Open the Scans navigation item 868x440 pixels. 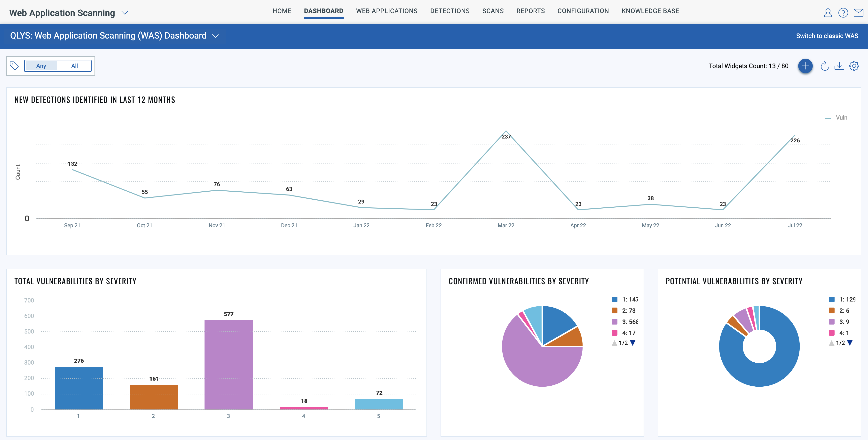pos(493,11)
